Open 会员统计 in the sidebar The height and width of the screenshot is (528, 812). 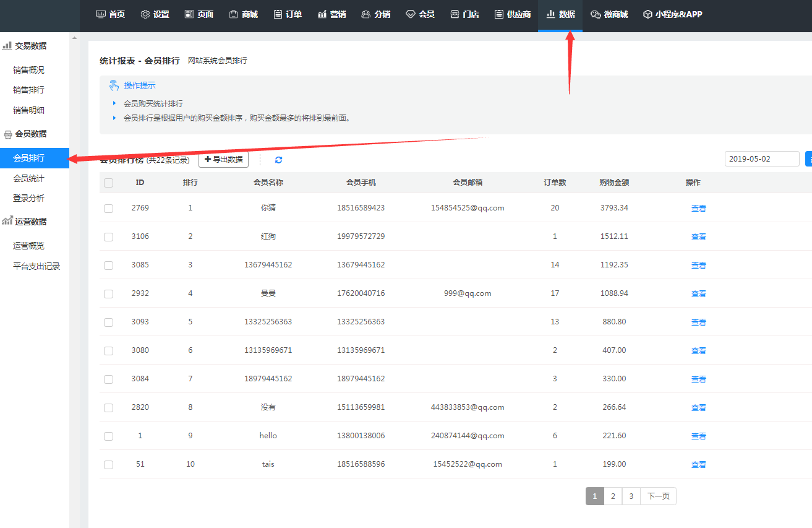[28, 178]
